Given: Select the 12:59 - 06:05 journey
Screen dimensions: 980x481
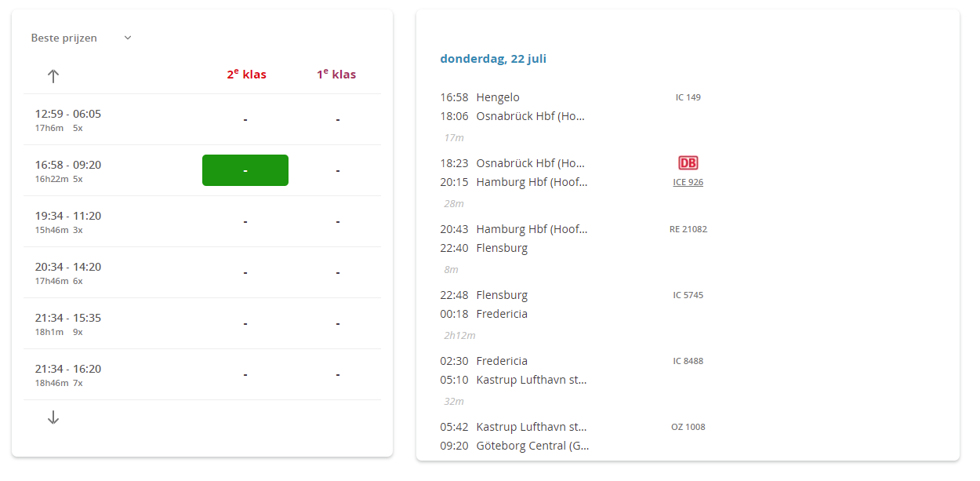Looking at the screenshot, I should pyautogui.click(x=68, y=119).
